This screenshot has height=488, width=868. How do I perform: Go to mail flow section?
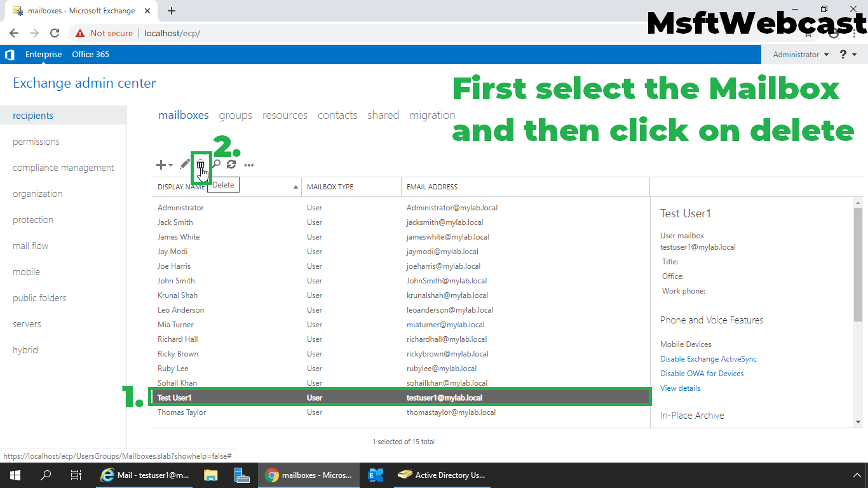tap(31, 246)
